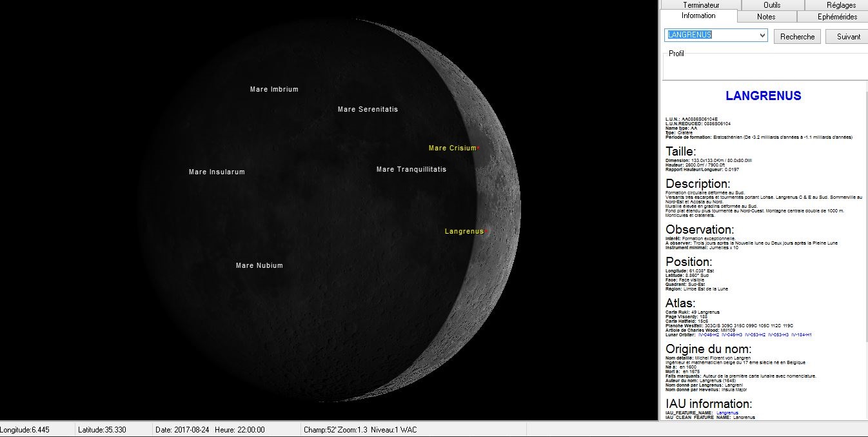Open the Réglages tab
This screenshot has width=868, height=437.
(835, 5)
